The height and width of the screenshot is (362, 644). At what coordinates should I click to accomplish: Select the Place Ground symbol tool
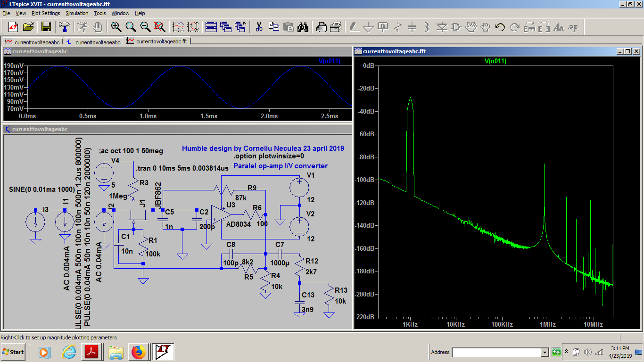coord(369,27)
